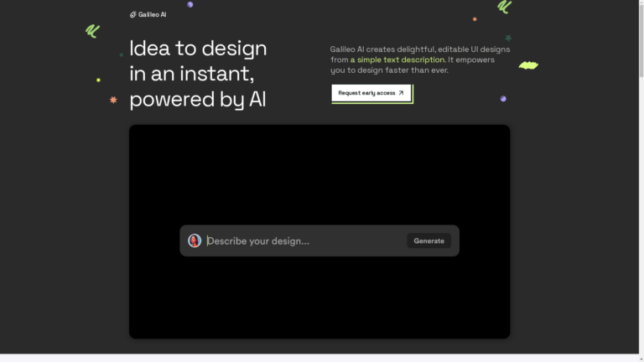
Task: Hit the Generate button
Action: tap(428, 240)
